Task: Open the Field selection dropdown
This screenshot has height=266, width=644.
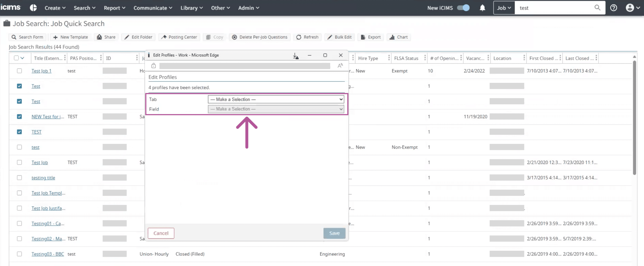Action: [x=276, y=109]
